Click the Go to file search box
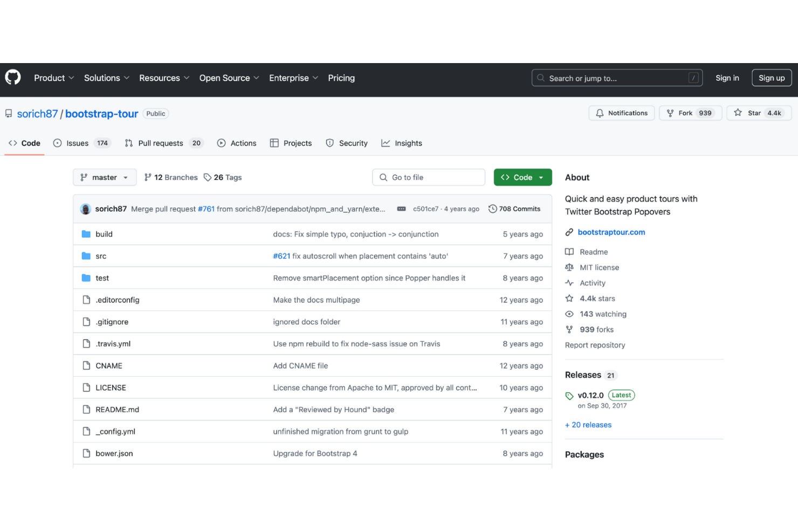 click(x=429, y=177)
